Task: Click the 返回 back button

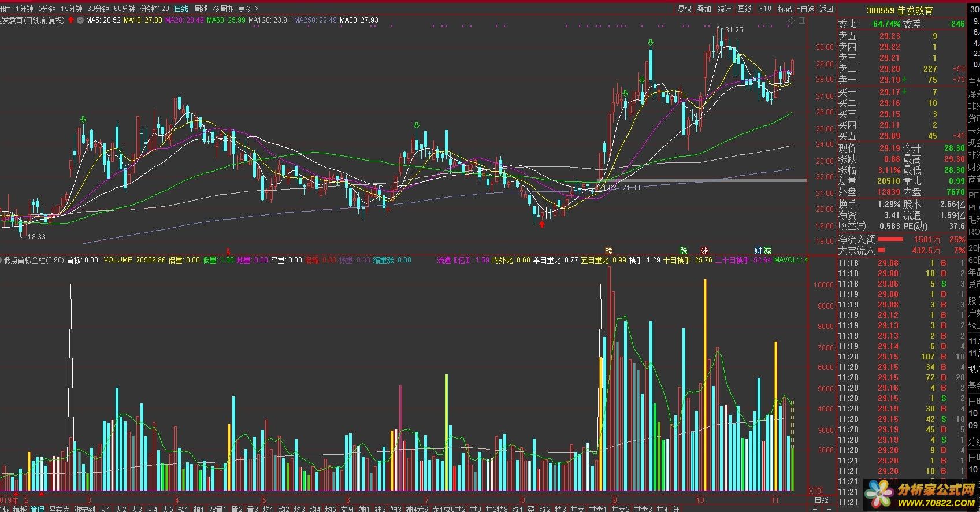Action: (826, 9)
